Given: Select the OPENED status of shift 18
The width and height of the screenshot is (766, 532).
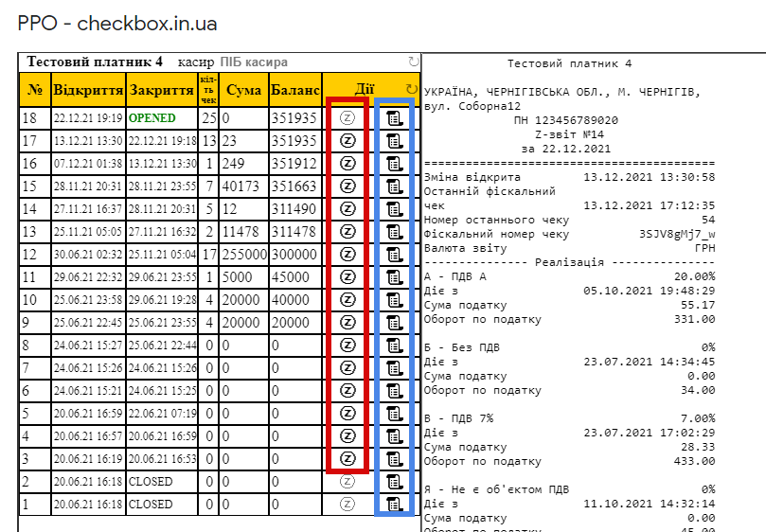Looking at the screenshot, I should (x=151, y=118).
